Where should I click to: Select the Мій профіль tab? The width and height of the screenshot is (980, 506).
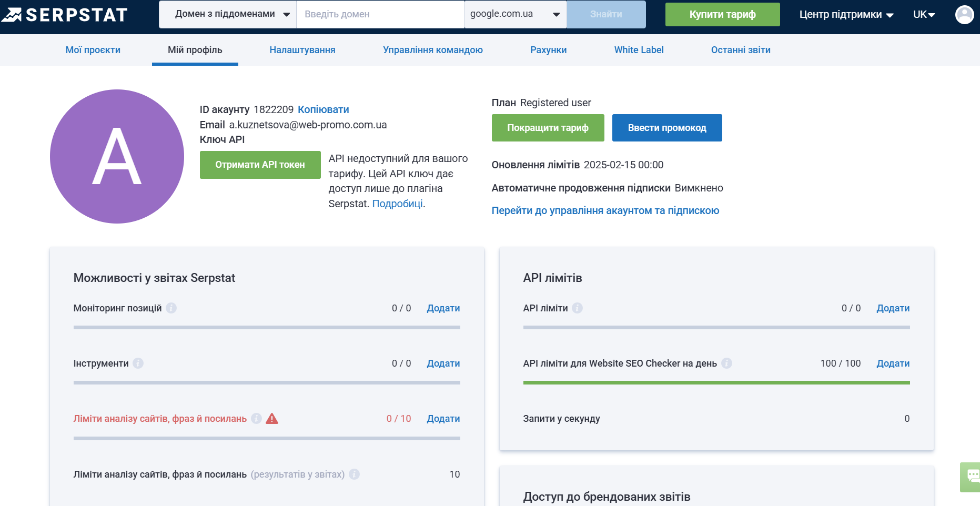click(195, 50)
